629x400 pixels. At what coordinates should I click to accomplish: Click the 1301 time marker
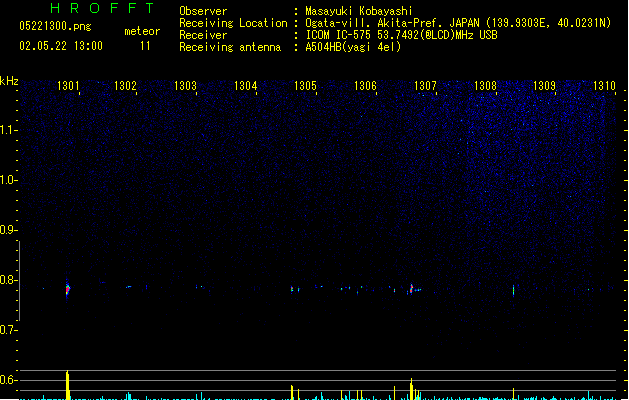[x=68, y=86]
